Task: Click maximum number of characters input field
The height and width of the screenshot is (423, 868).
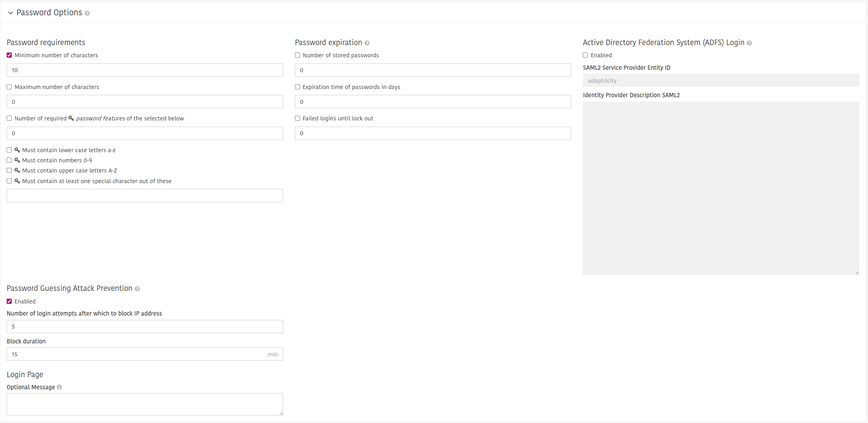Action: click(x=145, y=102)
